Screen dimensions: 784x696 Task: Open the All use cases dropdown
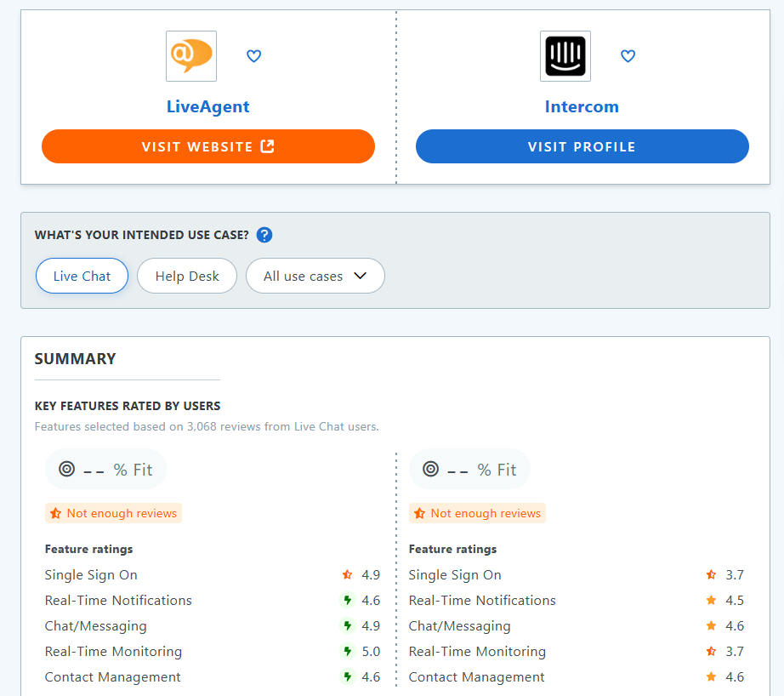315,276
